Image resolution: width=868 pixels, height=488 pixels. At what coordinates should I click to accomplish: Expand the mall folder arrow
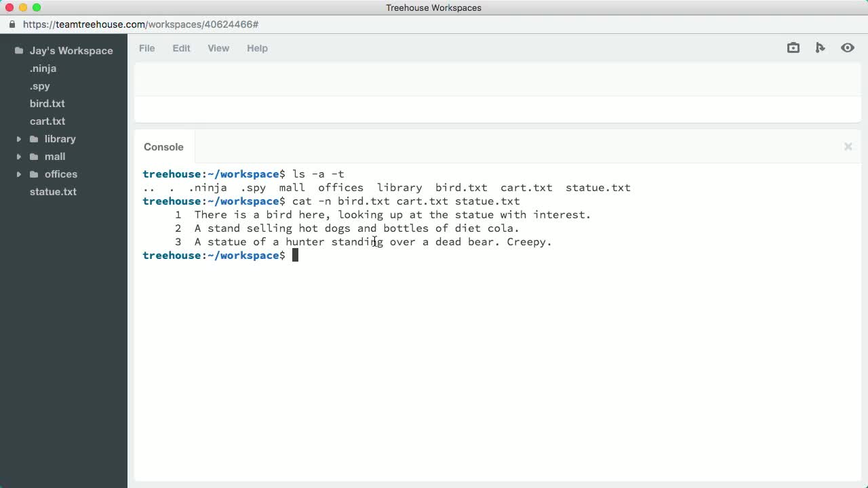pyautogui.click(x=19, y=157)
